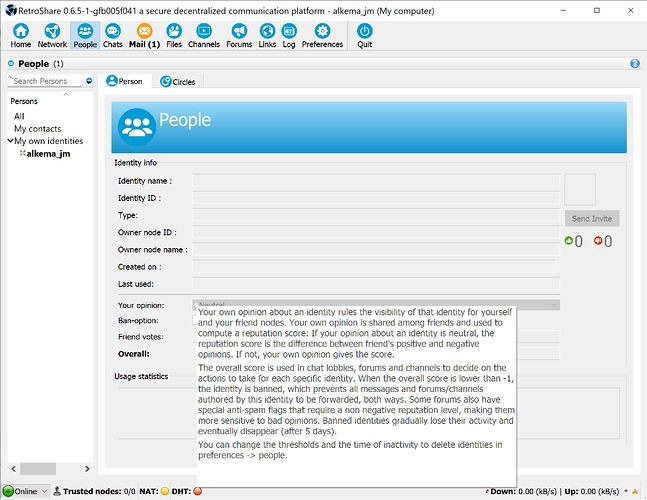Select the alkema_jm identity
This screenshot has width=647, height=500.
click(48, 154)
